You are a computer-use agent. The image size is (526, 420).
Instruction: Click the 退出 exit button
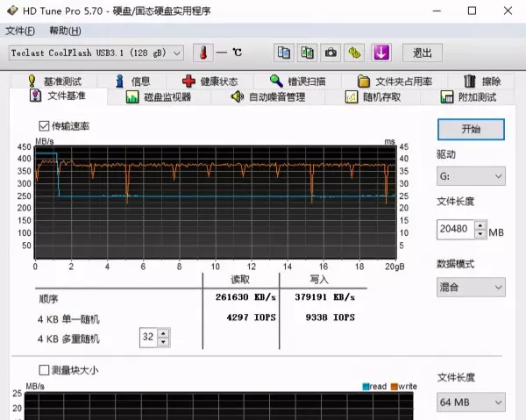pyautogui.click(x=423, y=53)
